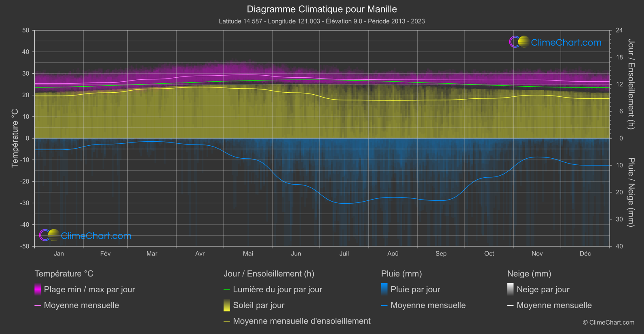
Task: Click the 'Pluie / Neige (mm)' right axis title
Action: point(631,192)
